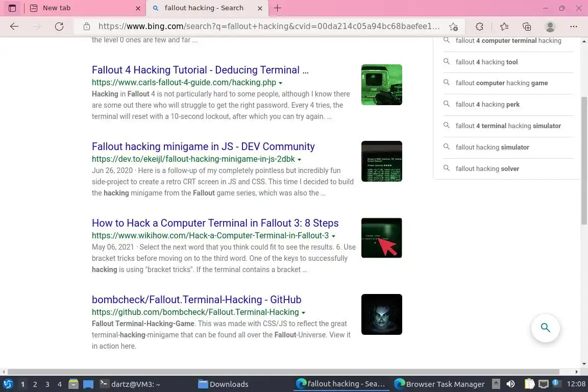
Task: Go back with the back arrow
Action: 14,27
